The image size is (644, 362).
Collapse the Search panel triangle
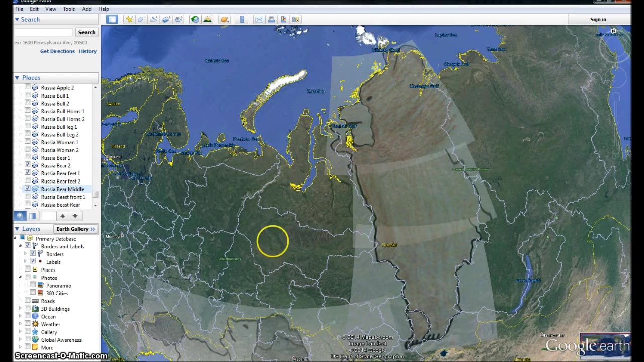click(17, 19)
